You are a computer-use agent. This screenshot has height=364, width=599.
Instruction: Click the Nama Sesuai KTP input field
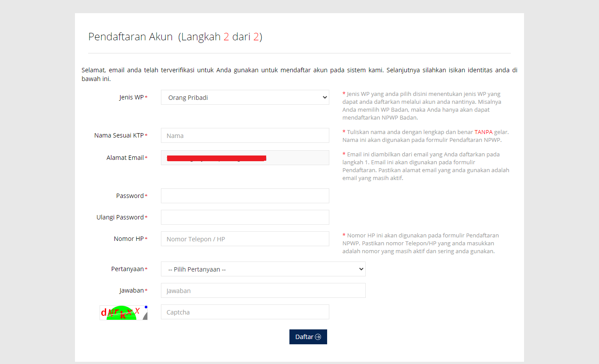coord(245,135)
